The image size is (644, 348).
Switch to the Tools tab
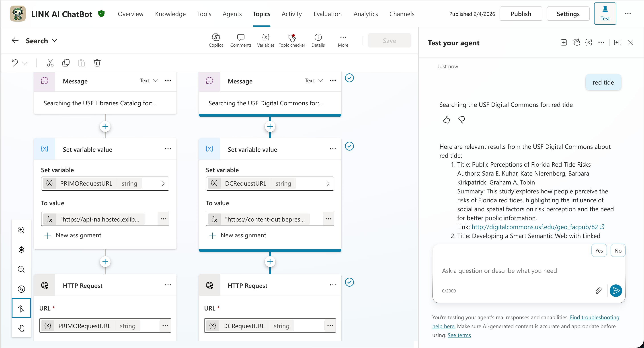pyautogui.click(x=204, y=14)
